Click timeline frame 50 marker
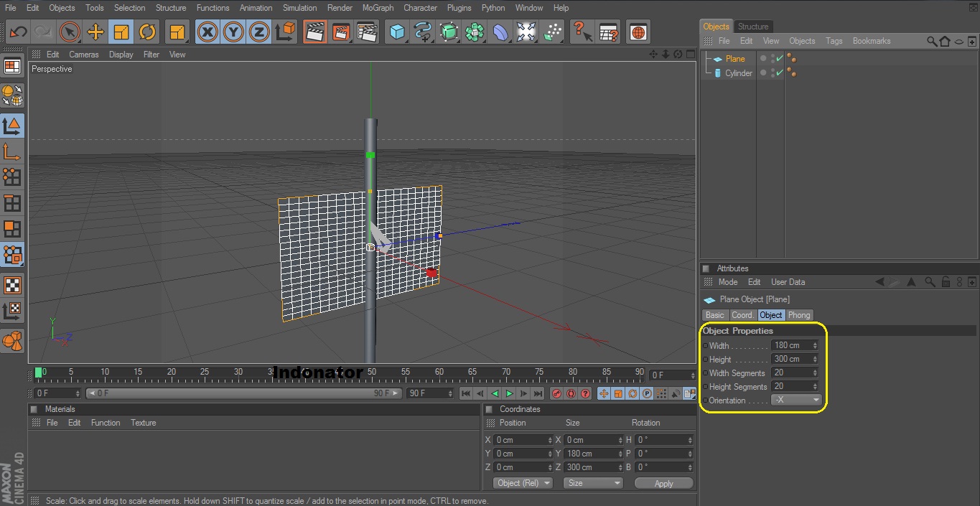Screen dimensions: 980x506 pyautogui.click(x=371, y=373)
